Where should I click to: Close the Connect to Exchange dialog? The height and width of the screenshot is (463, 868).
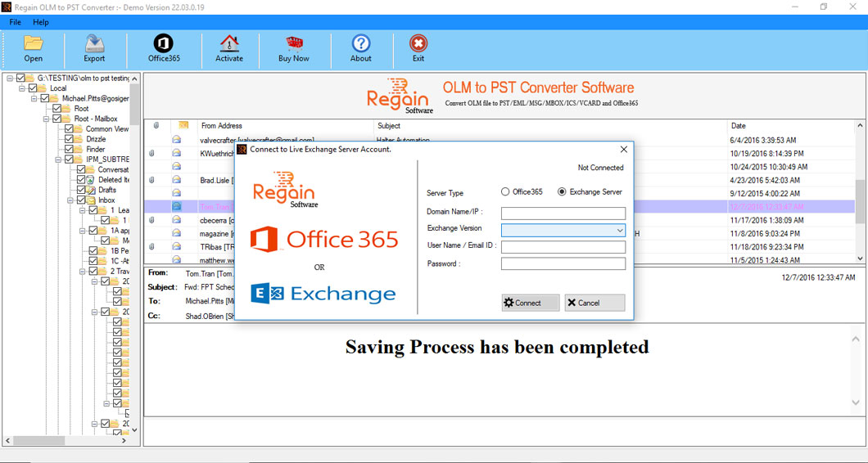[x=623, y=150]
